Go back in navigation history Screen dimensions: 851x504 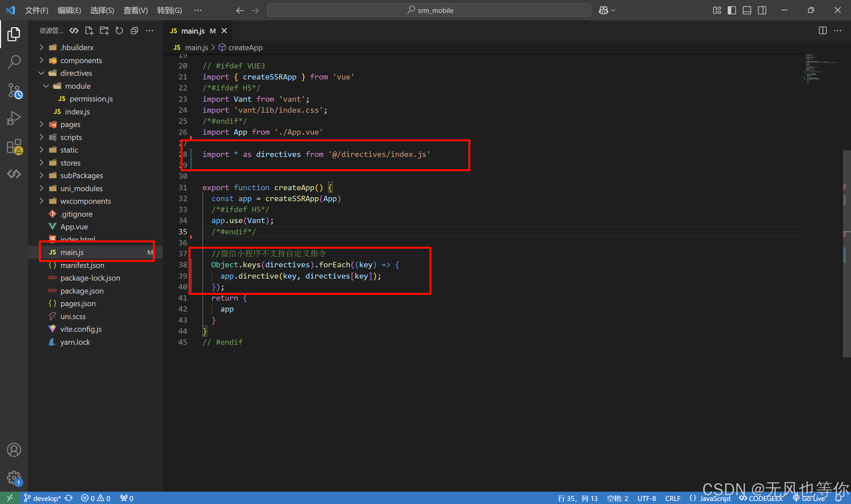point(240,11)
